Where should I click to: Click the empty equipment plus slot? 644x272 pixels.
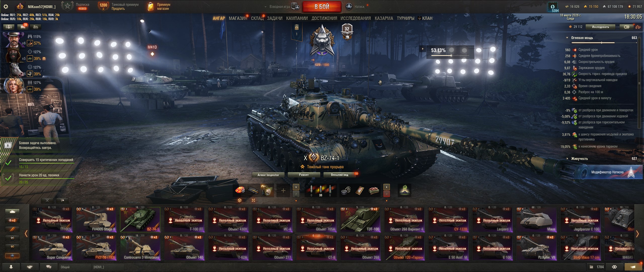click(283, 191)
